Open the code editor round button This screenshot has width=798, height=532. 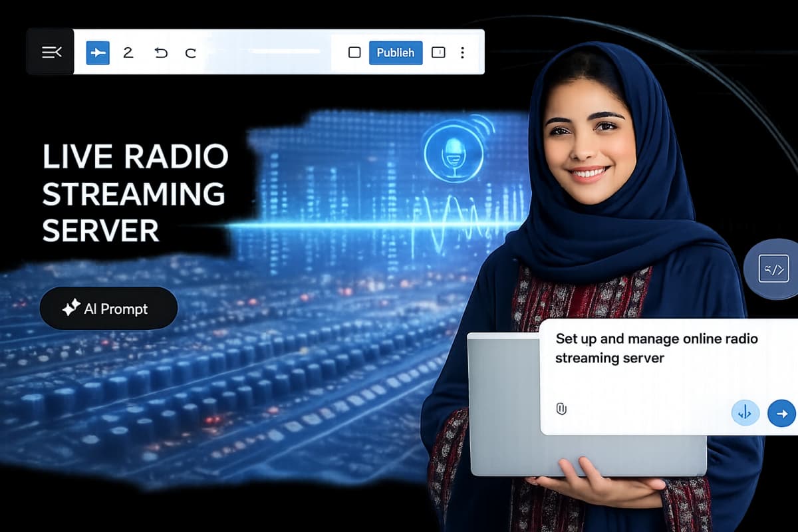coord(773,269)
